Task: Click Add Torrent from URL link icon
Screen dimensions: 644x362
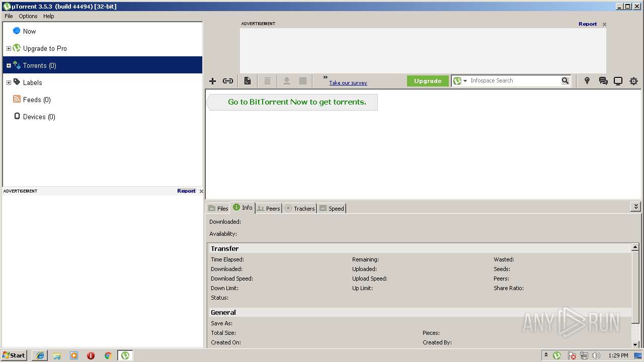Action: [x=228, y=81]
